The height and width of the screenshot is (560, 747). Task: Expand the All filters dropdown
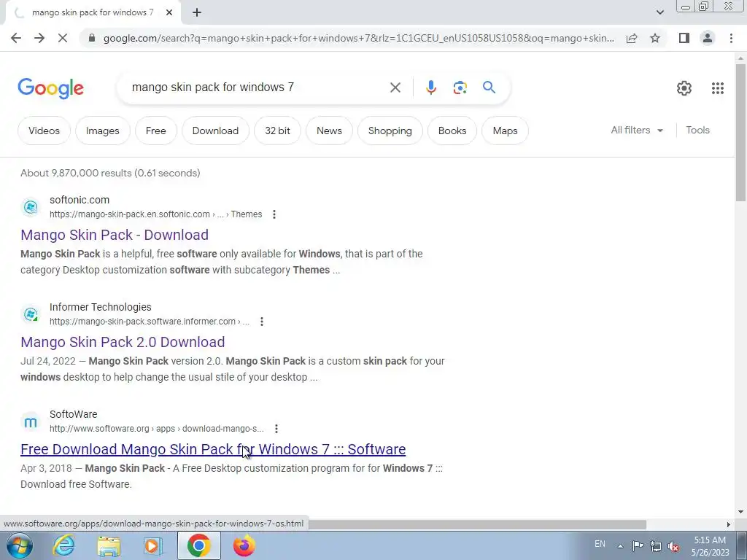click(637, 130)
